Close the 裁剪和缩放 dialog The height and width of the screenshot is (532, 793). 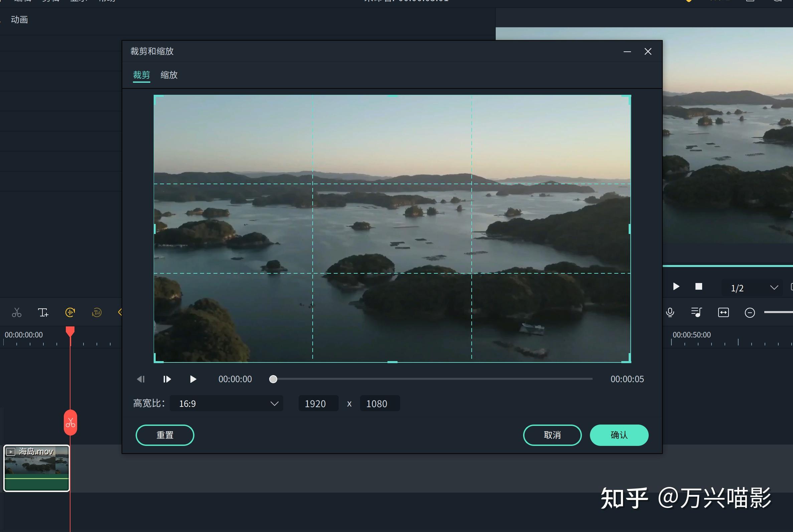[x=648, y=51]
